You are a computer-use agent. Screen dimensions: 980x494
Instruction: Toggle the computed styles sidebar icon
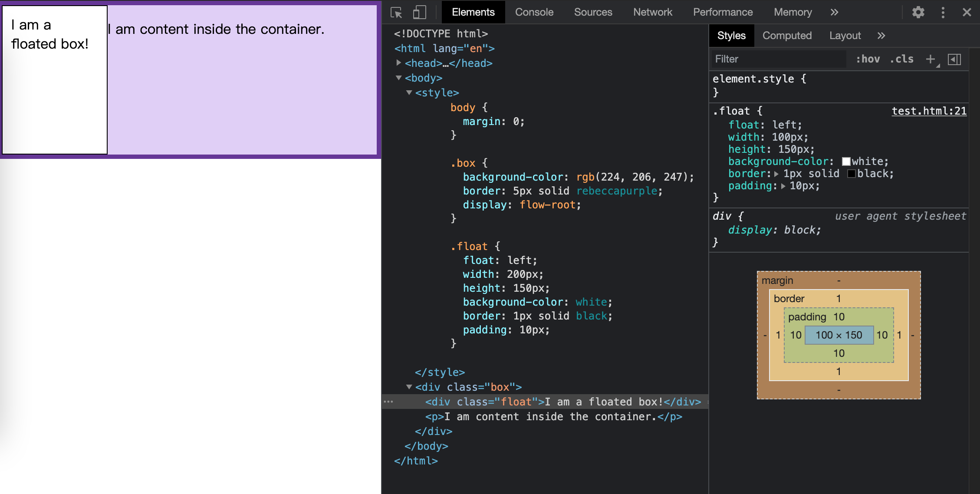(954, 59)
